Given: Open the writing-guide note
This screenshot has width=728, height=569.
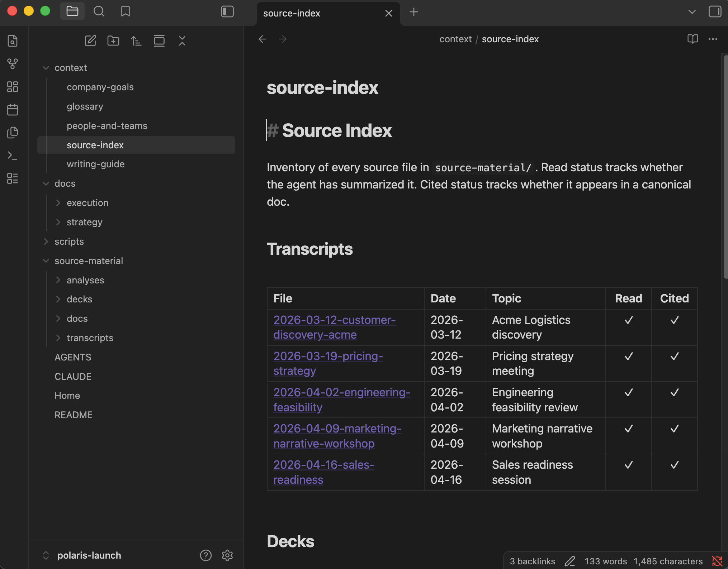Looking at the screenshot, I should click(136, 164).
